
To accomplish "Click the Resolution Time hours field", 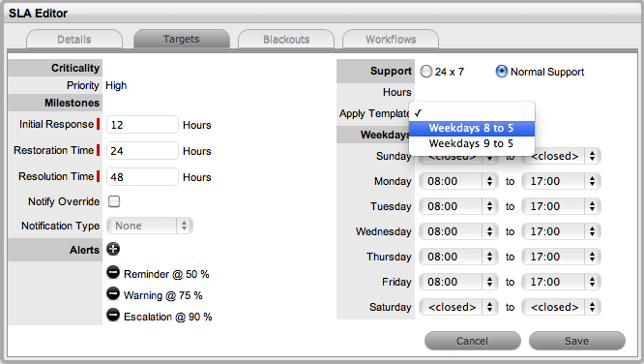I will tap(142, 177).
